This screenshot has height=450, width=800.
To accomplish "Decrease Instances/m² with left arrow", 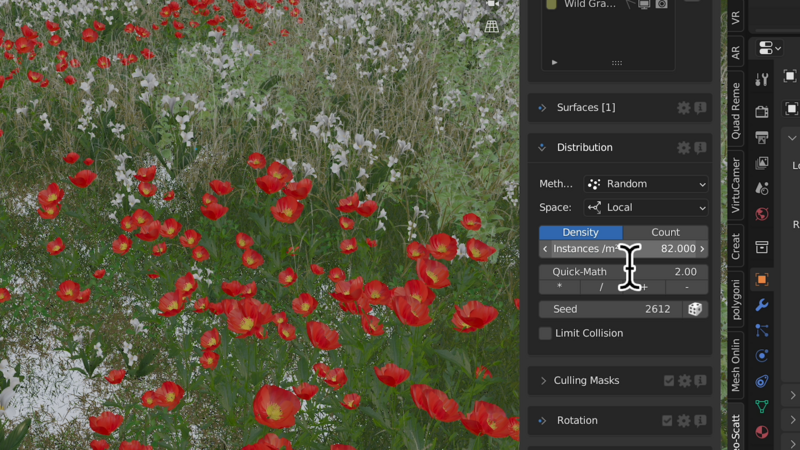I will coord(545,249).
